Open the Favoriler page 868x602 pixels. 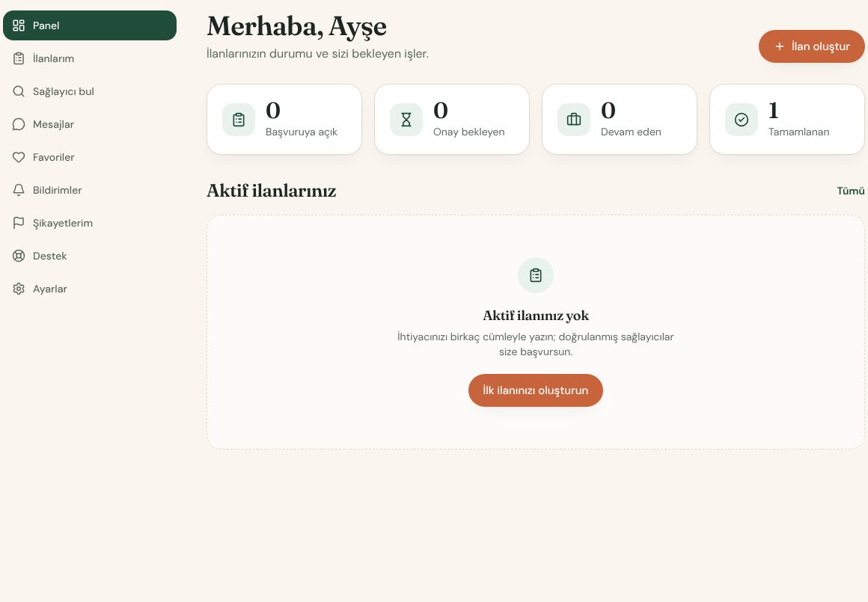click(x=90, y=157)
